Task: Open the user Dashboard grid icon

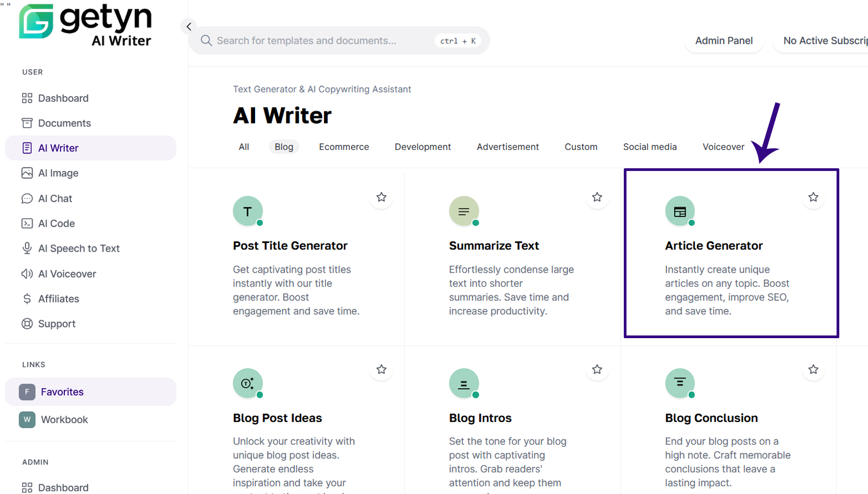Action: pyautogui.click(x=27, y=98)
